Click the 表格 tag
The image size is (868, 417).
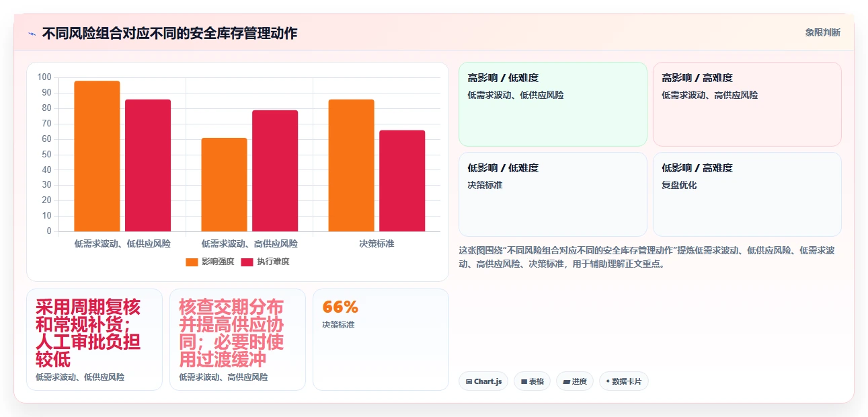tap(532, 381)
